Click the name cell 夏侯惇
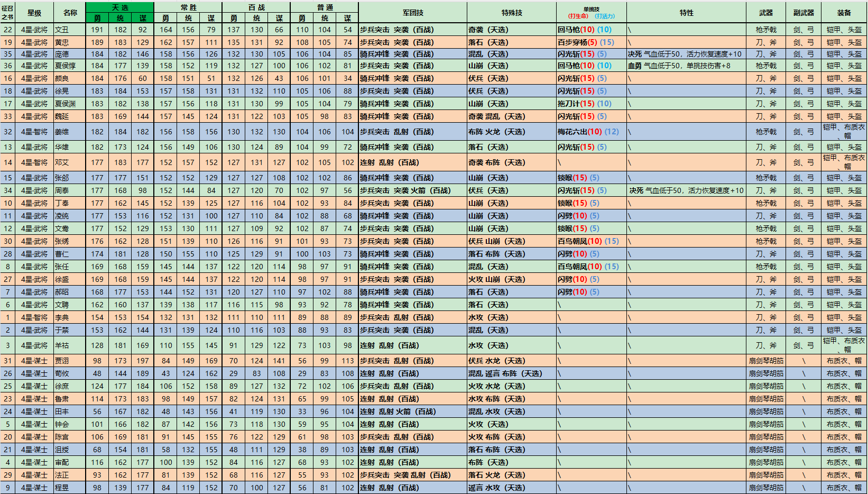Image resolution: width=868 pixels, height=494 pixels. coord(70,66)
